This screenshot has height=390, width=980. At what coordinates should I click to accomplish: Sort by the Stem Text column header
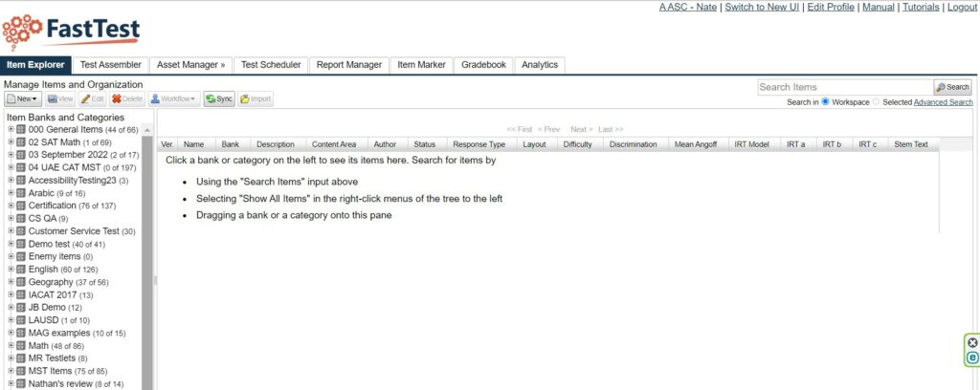coord(911,144)
